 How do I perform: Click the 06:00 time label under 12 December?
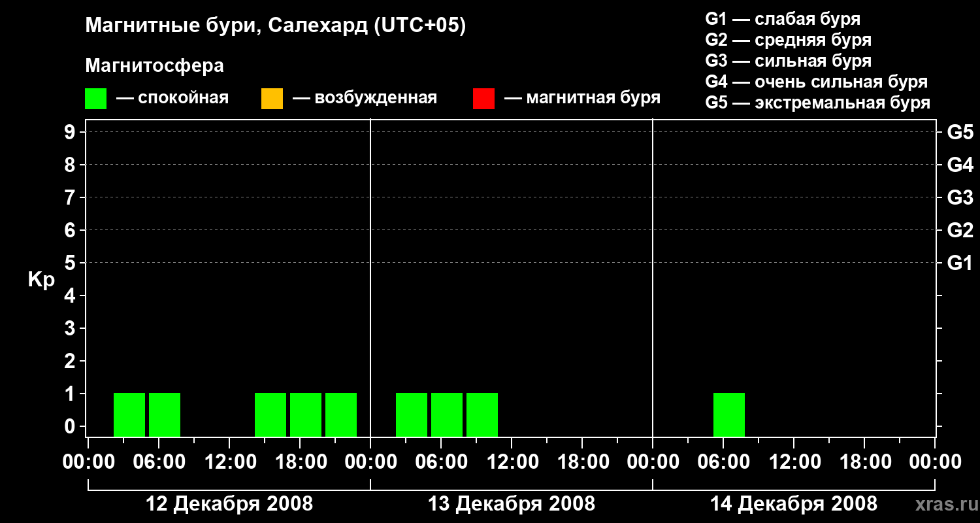(x=159, y=462)
